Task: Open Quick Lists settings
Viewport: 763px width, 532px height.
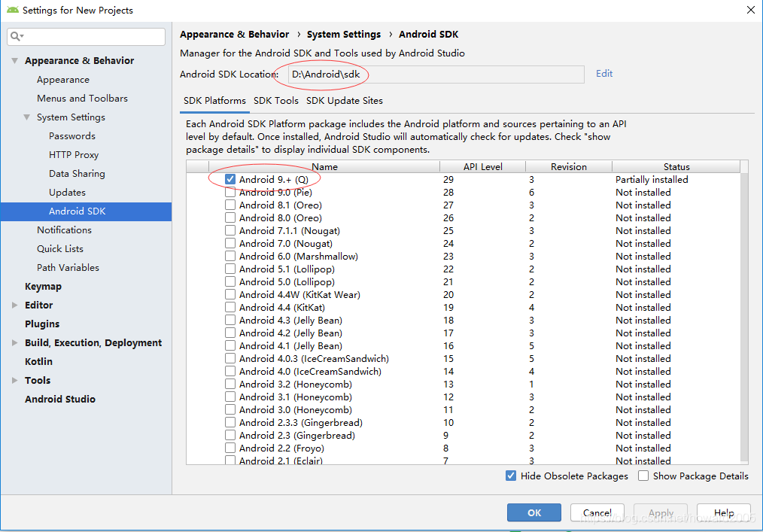Action: [60, 249]
